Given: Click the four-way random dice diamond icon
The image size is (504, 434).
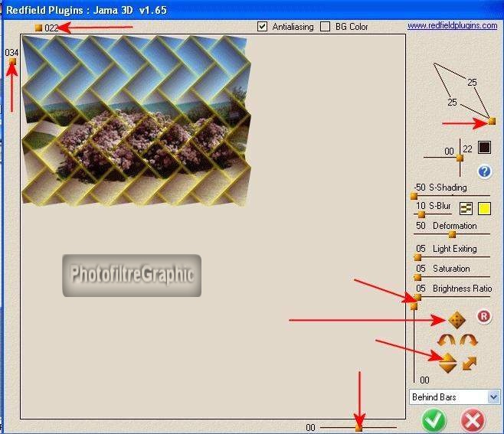Looking at the screenshot, I should click(457, 319).
